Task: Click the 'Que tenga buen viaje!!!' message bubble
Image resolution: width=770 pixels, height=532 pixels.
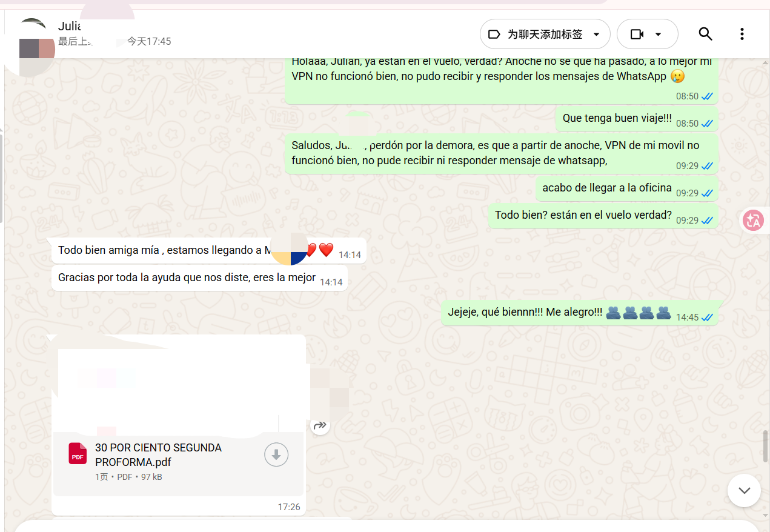Action: click(x=637, y=119)
